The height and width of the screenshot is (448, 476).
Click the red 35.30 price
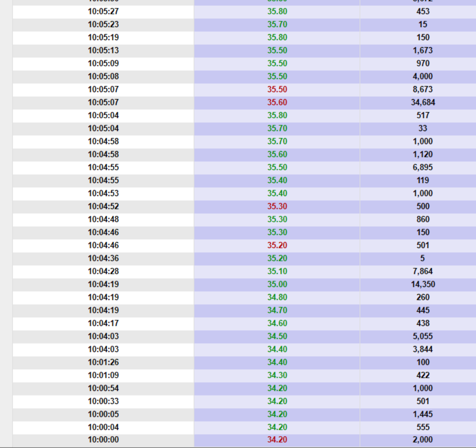pyautogui.click(x=277, y=206)
